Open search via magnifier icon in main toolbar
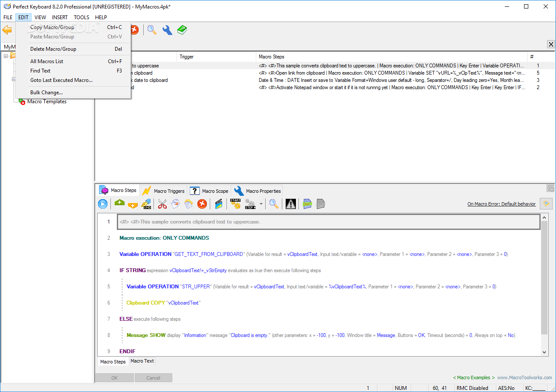 coord(152,30)
